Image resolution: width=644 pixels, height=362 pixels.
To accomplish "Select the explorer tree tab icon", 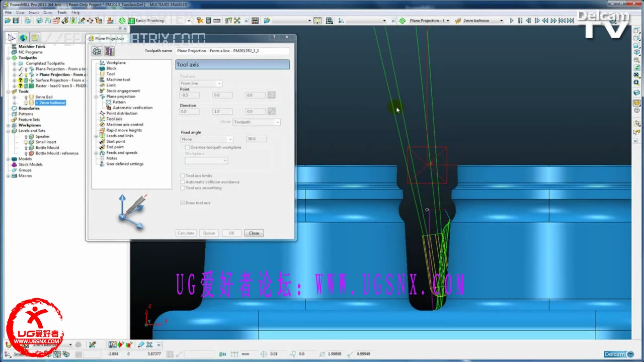I will point(12,38).
